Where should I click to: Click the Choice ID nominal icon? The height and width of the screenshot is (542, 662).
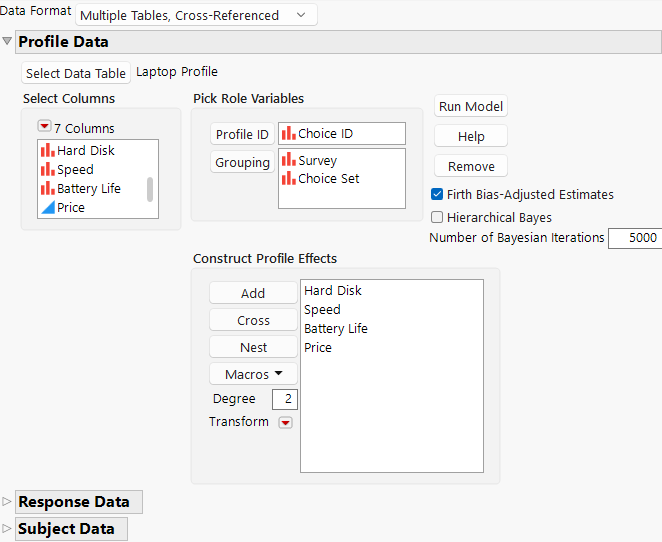pos(289,133)
